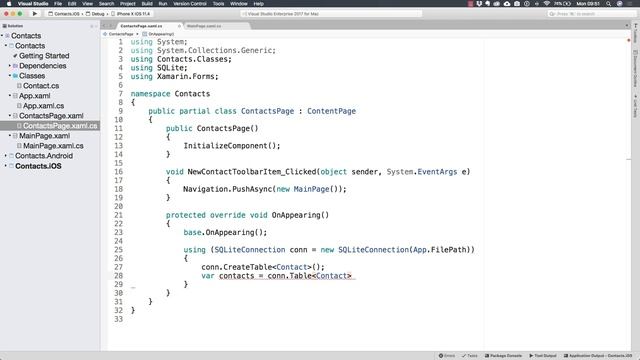Click the Wi-Fi status icon
Viewport: 640px width, 360px height.
pyautogui.click(x=547, y=4)
